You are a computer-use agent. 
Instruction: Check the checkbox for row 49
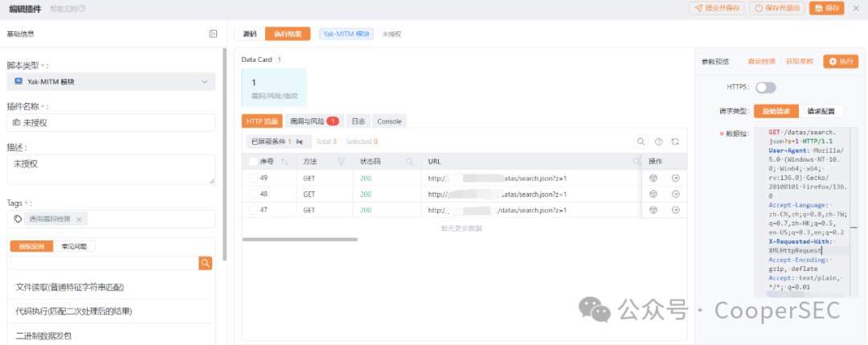point(253,179)
